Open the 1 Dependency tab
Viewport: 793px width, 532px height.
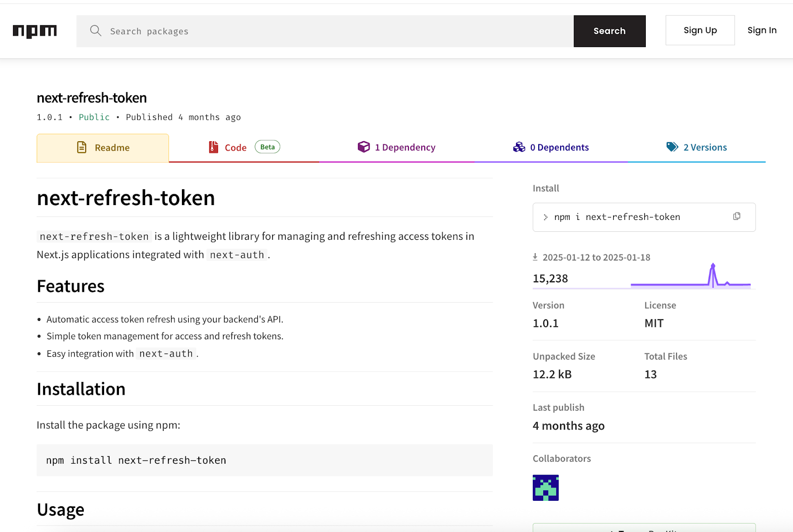coord(396,148)
